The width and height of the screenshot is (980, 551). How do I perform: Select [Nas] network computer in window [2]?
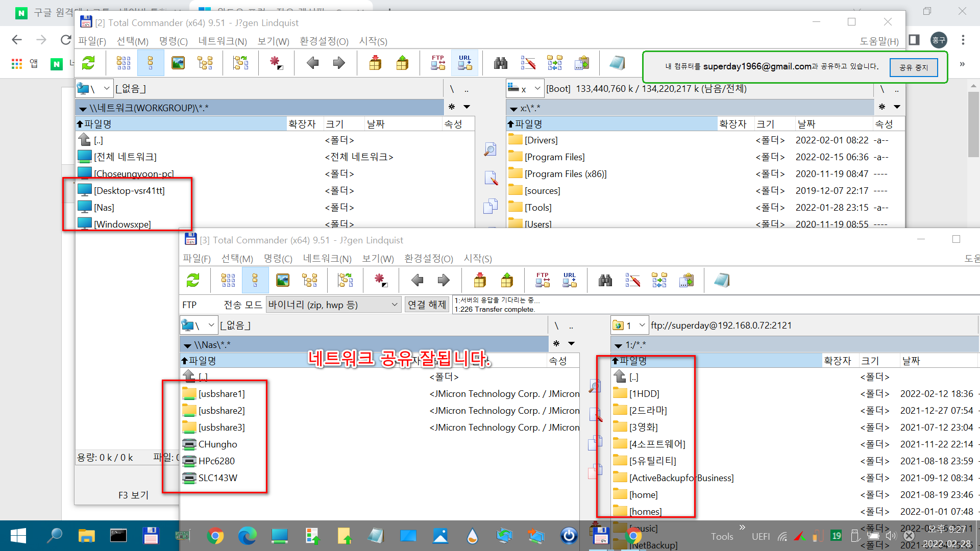tap(104, 208)
